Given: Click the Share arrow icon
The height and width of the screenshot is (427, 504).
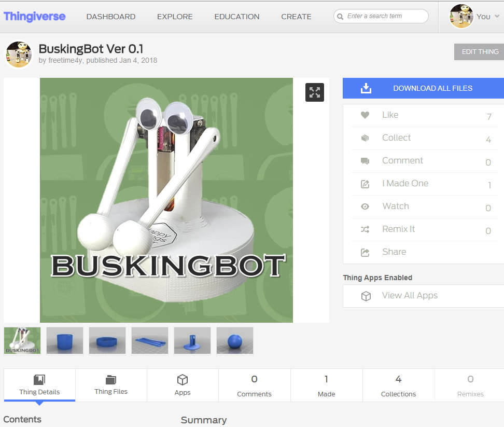Looking at the screenshot, I should pyautogui.click(x=365, y=252).
